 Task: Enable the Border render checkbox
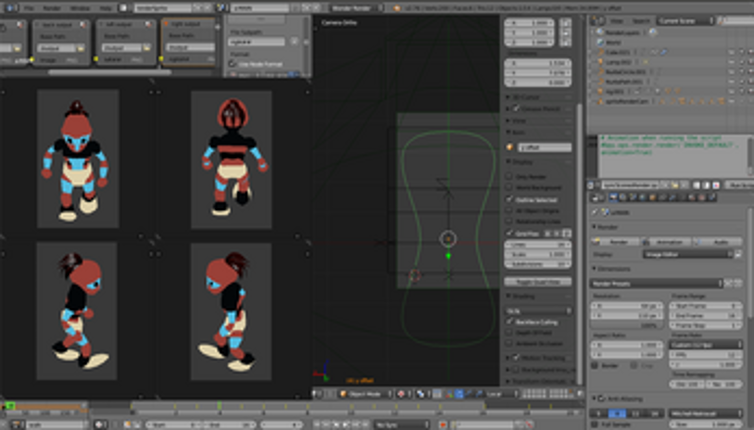click(595, 366)
